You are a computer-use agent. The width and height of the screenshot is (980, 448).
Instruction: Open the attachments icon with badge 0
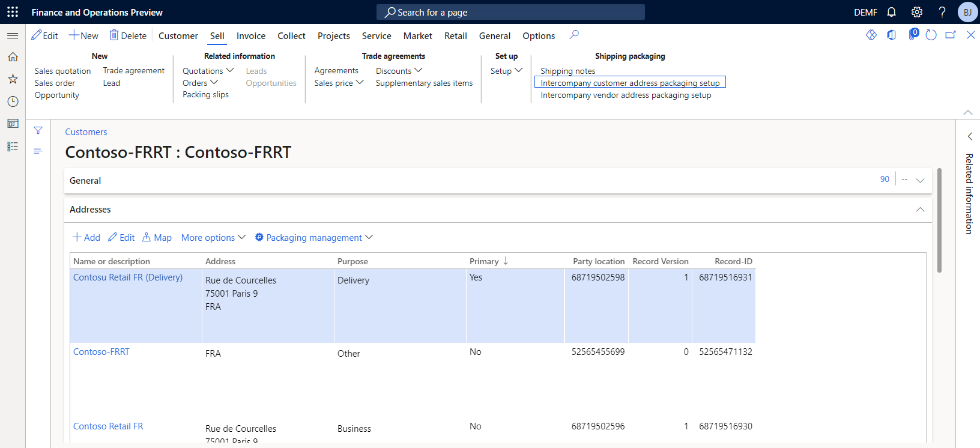pos(913,34)
